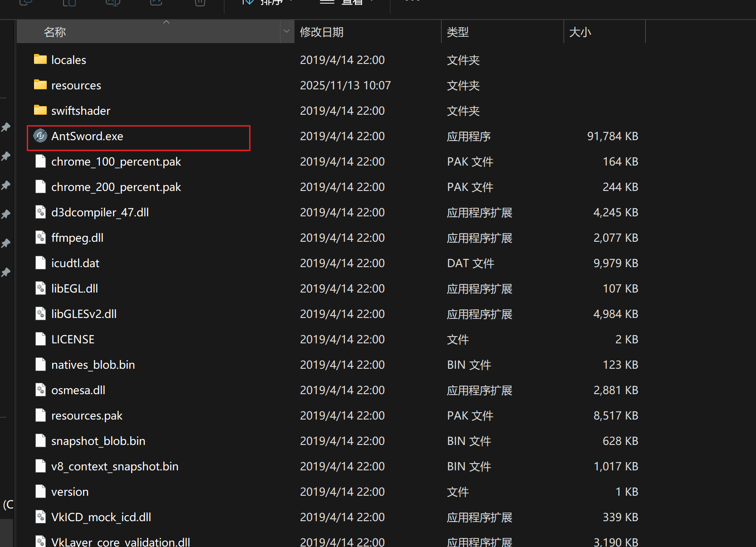The image size is (756, 547).
Task: Select the resources.pak file name
Action: (87, 416)
